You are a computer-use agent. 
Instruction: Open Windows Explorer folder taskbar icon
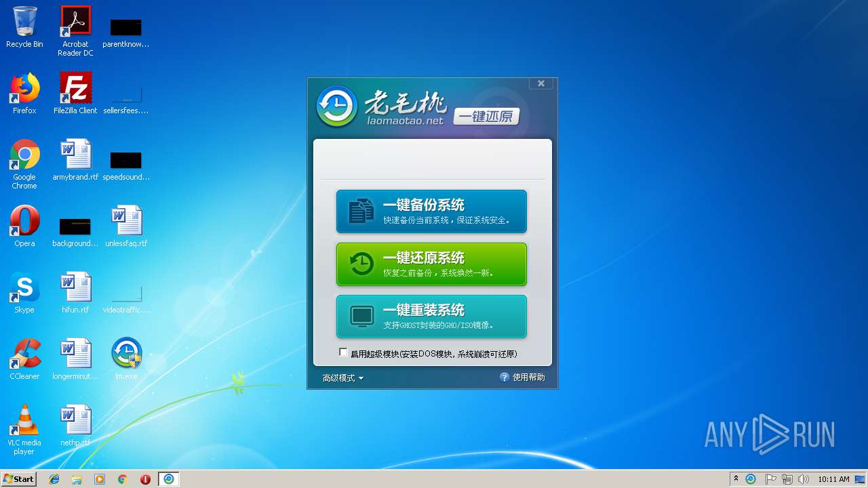point(77,479)
